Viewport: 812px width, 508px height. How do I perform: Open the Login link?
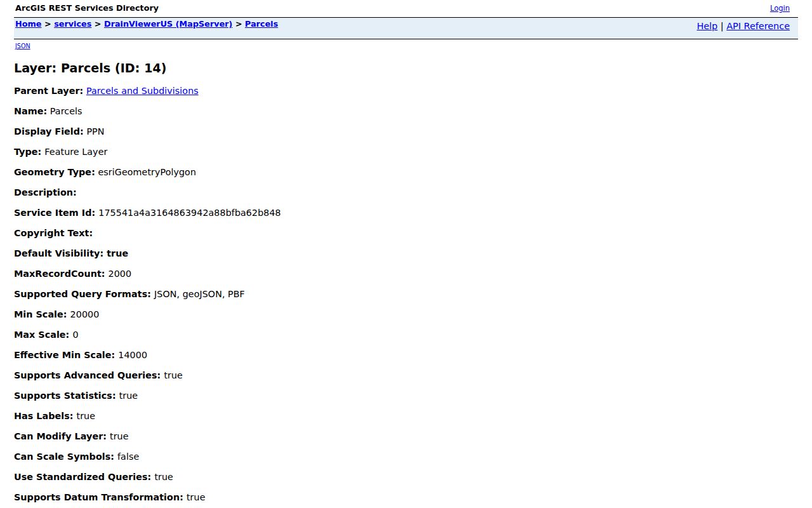point(780,8)
